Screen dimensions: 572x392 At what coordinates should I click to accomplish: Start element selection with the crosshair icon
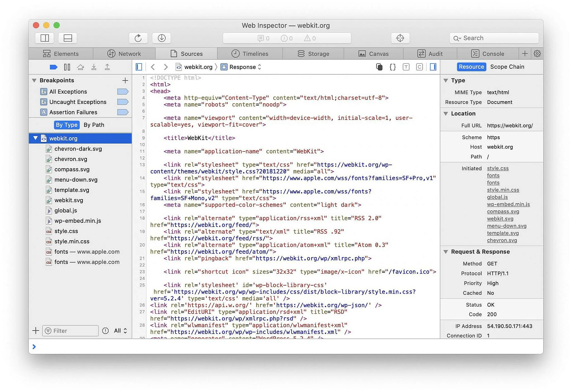(x=400, y=38)
